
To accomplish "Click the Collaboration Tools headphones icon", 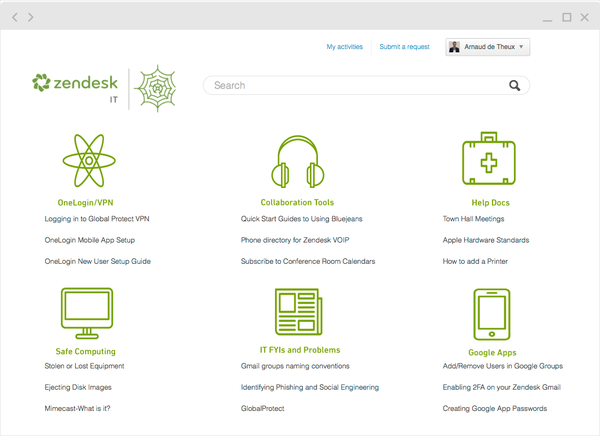I will (x=298, y=162).
